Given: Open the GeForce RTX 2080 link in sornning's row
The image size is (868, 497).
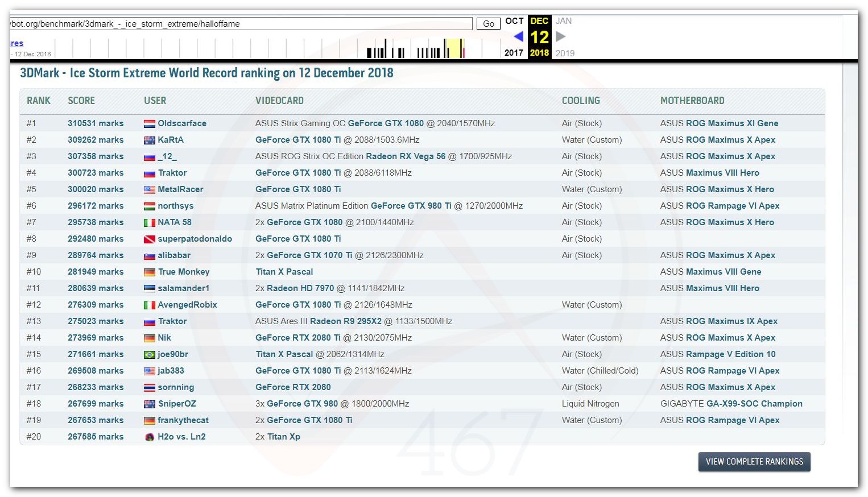Looking at the screenshot, I should point(293,387).
